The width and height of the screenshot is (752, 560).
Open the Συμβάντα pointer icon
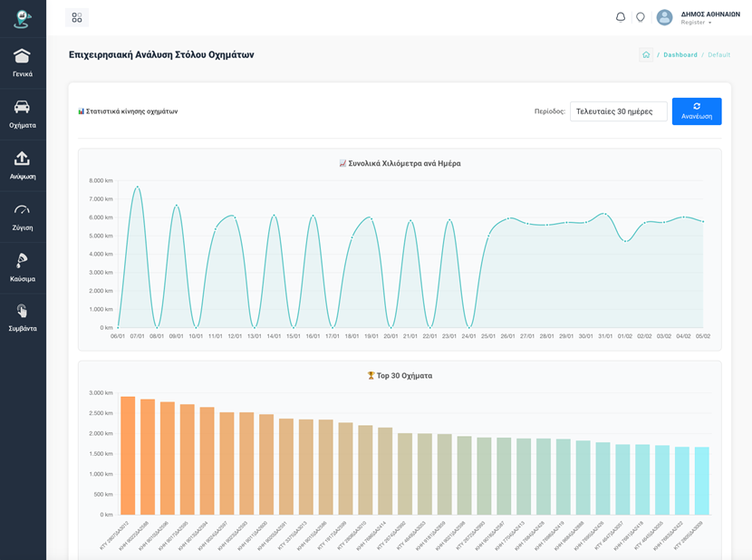23,312
